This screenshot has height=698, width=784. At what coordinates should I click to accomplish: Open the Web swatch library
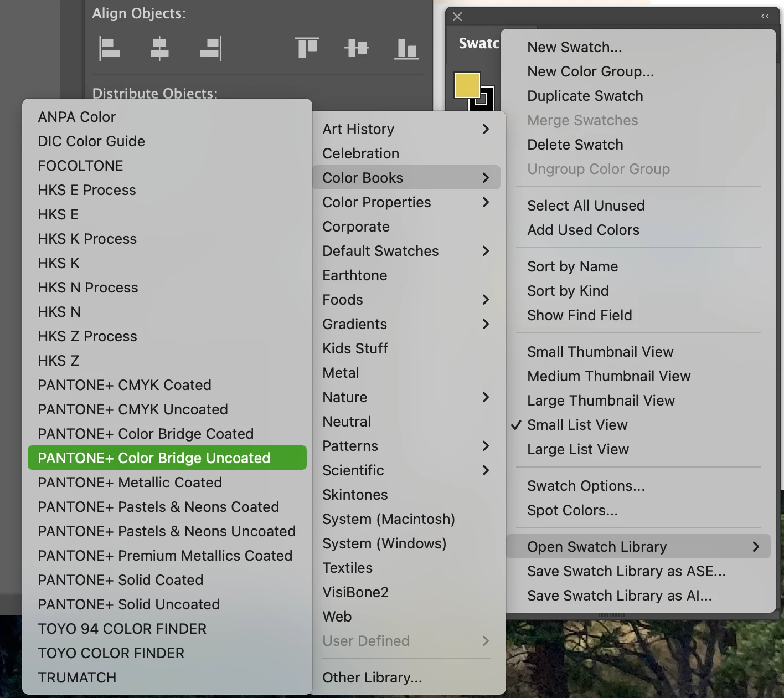406,617
